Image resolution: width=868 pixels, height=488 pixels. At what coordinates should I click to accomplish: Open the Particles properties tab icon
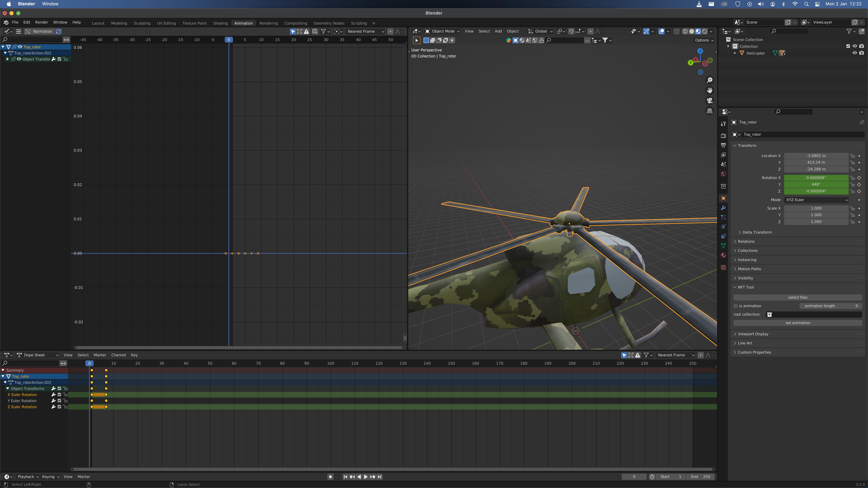pyautogui.click(x=723, y=217)
